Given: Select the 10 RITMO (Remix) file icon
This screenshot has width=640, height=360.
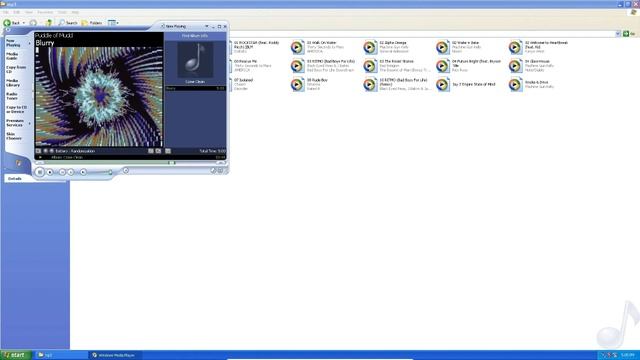Looking at the screenshot, I should tap(370, 84).
